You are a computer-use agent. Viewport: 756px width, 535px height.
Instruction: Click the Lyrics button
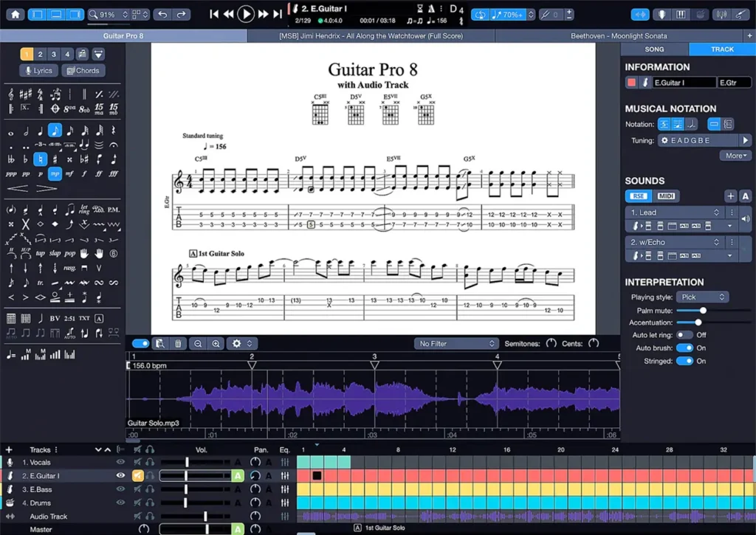coord(38,70)
